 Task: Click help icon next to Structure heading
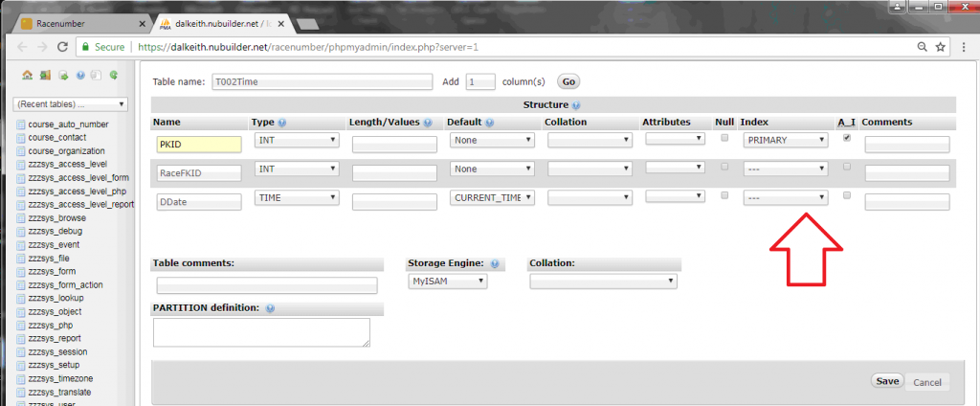575,105
